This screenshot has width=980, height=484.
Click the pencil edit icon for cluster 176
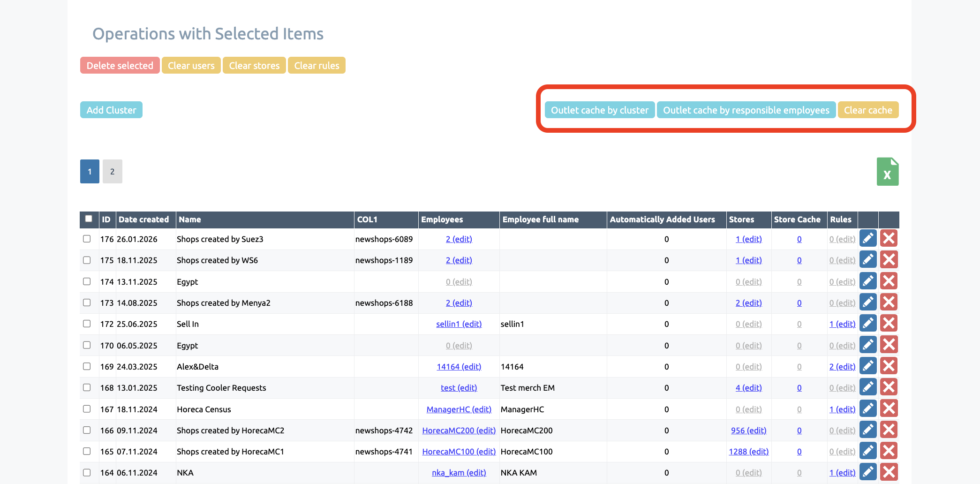coord(868,239)
